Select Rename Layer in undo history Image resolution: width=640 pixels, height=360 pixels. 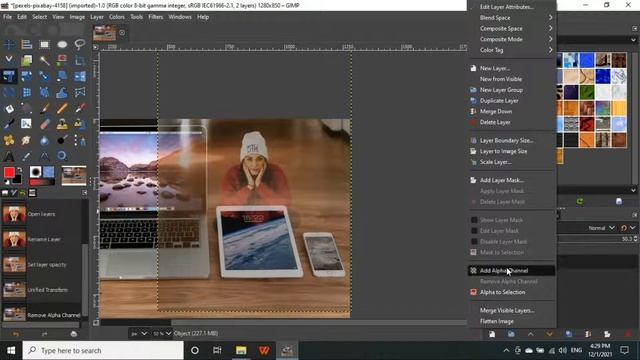click(x=41, y=239)
